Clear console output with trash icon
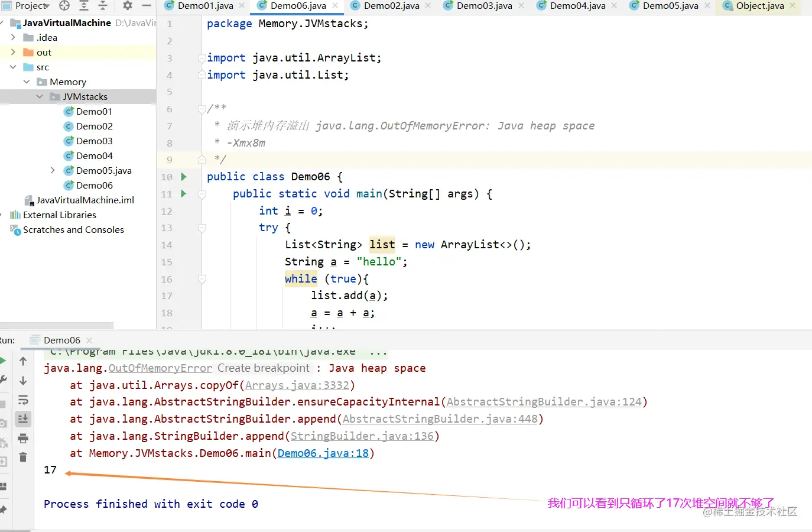The image size is (812, 532). point(23,457)
